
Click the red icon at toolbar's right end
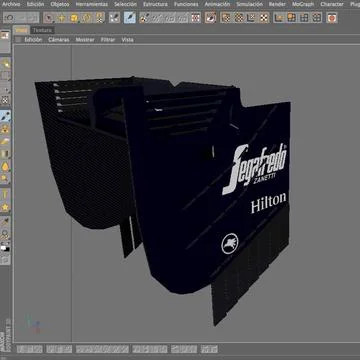pos(332,18)
